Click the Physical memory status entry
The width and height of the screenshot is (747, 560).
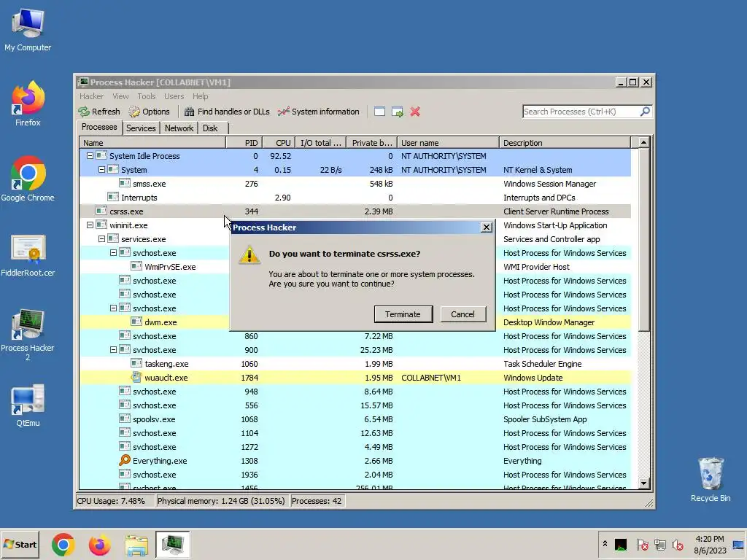pos(221,501)
